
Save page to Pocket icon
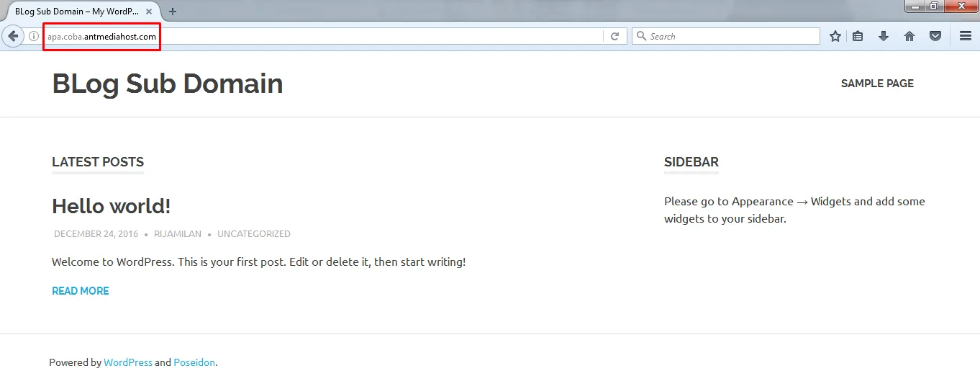pos(935,36)
